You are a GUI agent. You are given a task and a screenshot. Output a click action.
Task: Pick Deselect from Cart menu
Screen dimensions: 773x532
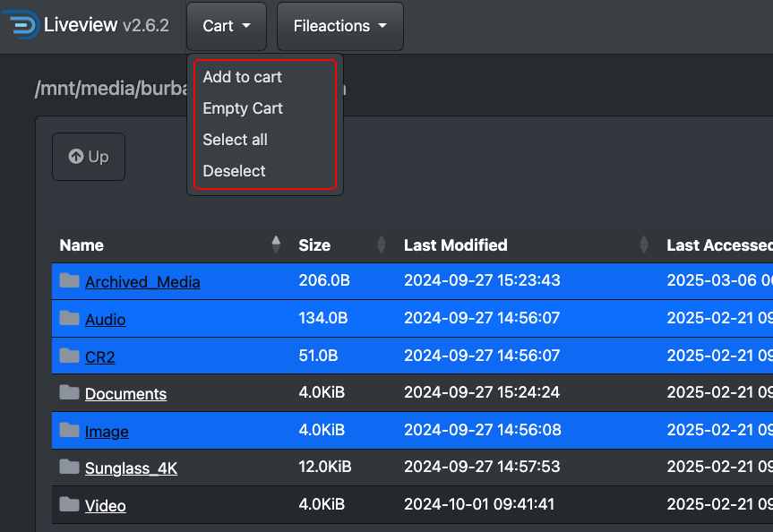point(234,171)
